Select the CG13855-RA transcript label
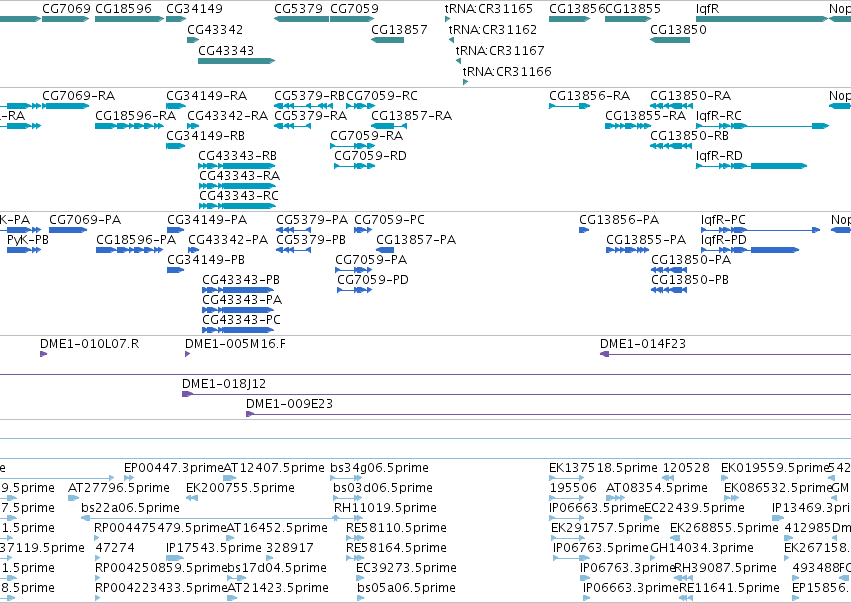The width and height of the screenshot is (851, 603). [646, 116]
